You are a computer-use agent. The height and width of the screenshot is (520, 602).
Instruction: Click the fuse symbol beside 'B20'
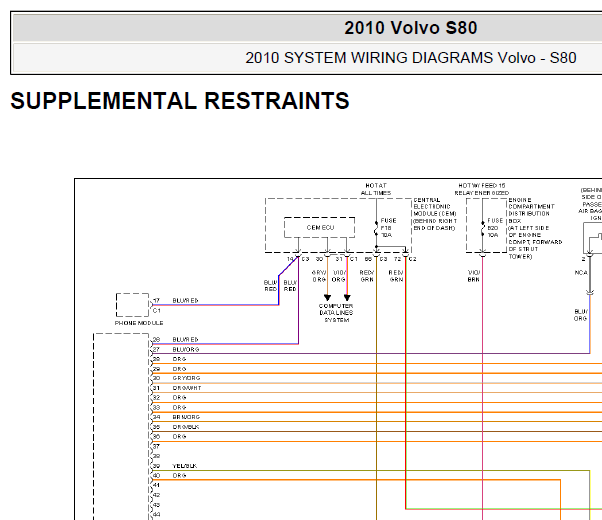pos(483,228)
